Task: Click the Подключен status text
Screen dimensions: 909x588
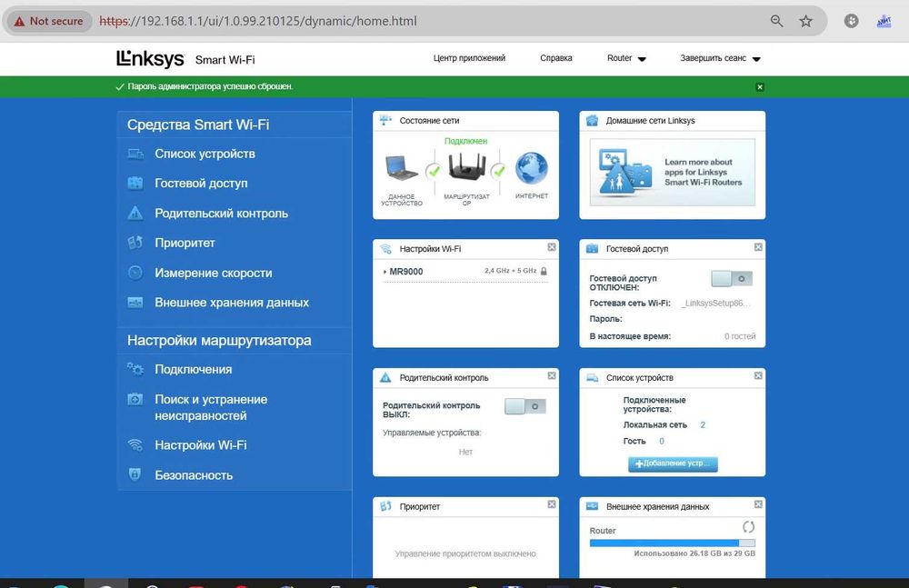Action: [465, 141]
